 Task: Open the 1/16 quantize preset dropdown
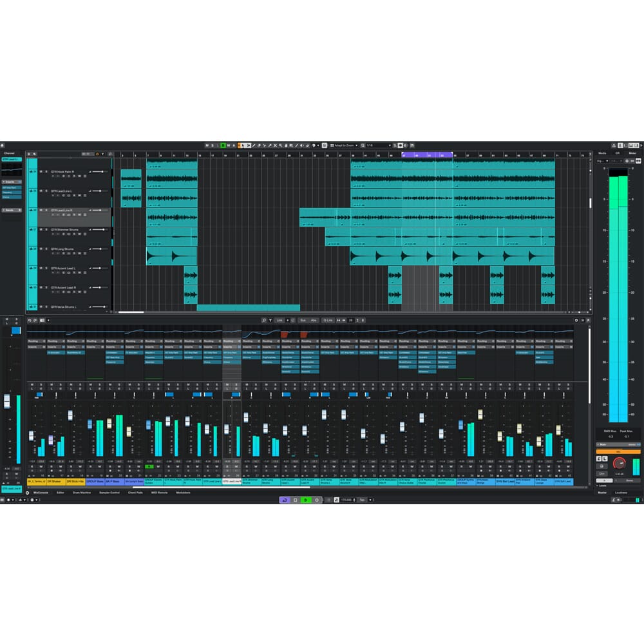click(377, 145)
